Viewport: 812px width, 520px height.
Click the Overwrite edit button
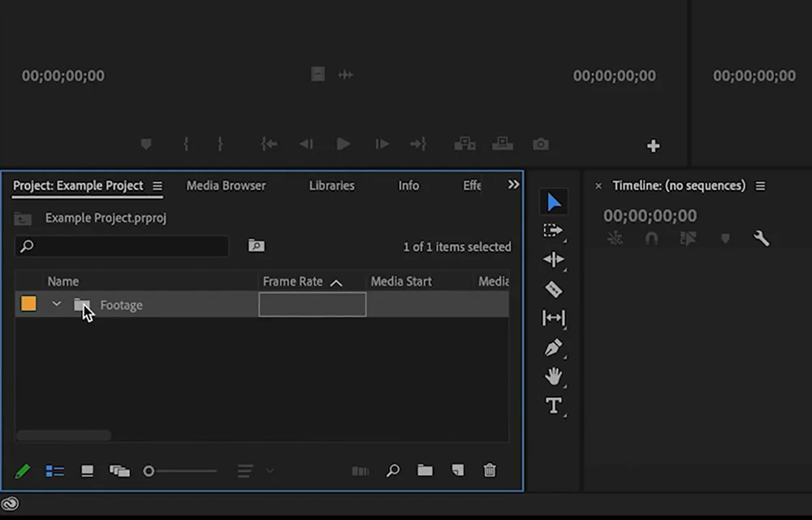503,144
